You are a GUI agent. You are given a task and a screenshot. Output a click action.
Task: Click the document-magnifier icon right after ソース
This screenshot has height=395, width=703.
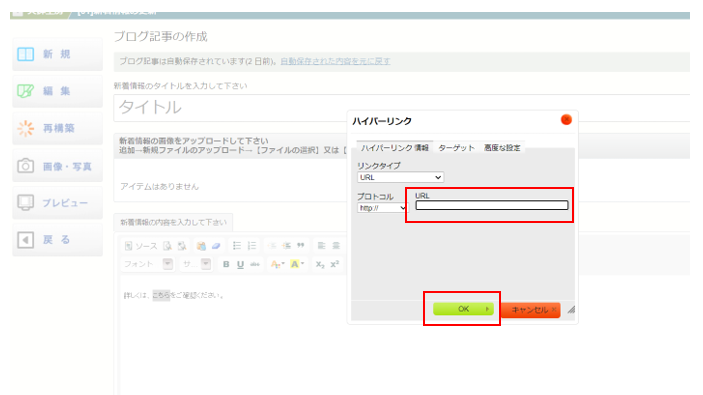click(167, 246)
